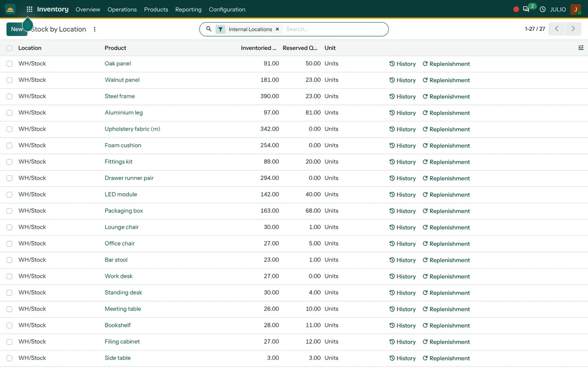
Task: Sort by the Inventoried quantity column header
Action: click(259, 48)
